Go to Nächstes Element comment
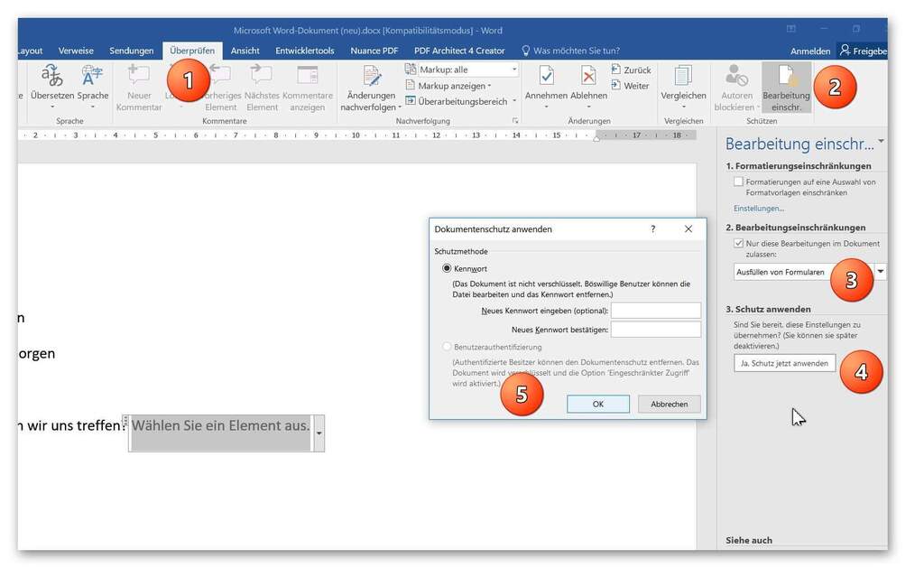The width and height of the screenshot is (924, 568). pyautogui.click(x=261, y=88)
